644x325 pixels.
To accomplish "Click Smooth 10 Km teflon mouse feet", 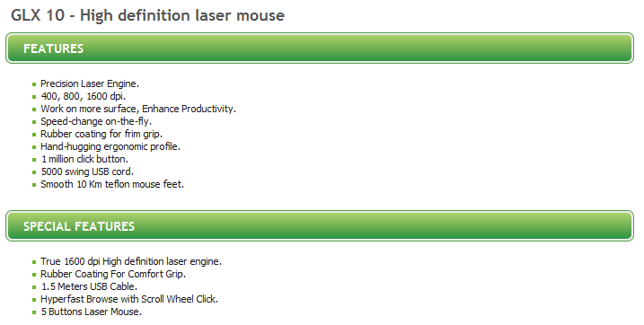I will pos(112,184).
